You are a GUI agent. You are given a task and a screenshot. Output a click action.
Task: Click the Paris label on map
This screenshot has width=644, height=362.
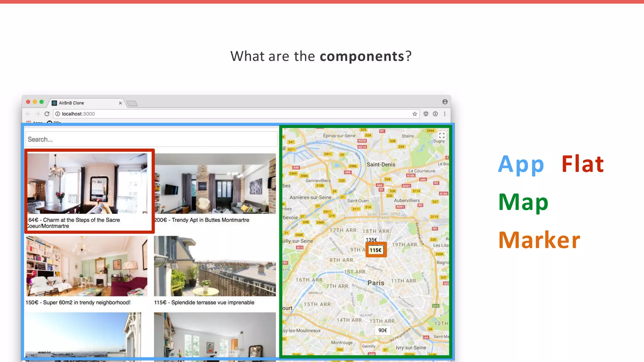tap(376, 283)
